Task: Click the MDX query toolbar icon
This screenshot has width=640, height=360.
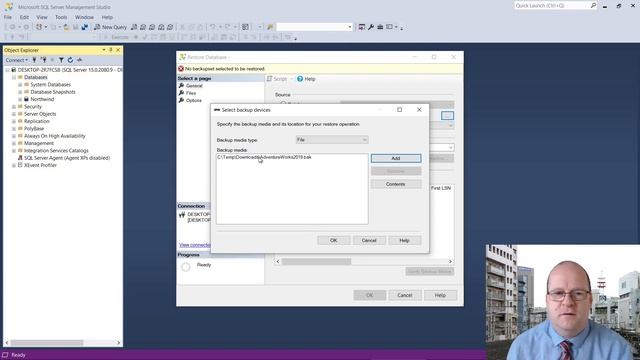Action: click(143, 27)
